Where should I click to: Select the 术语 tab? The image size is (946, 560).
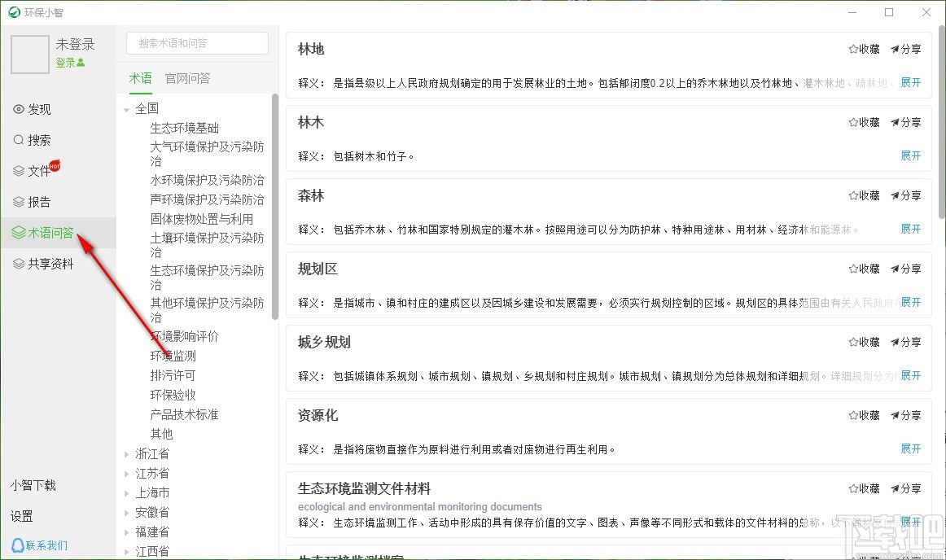tap(140, 79)
